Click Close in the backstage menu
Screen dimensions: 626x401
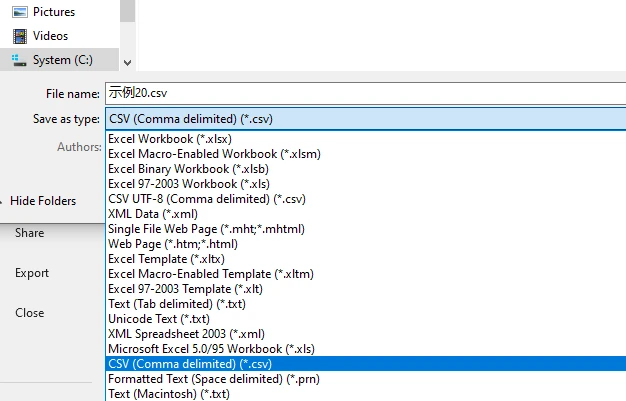30,313
